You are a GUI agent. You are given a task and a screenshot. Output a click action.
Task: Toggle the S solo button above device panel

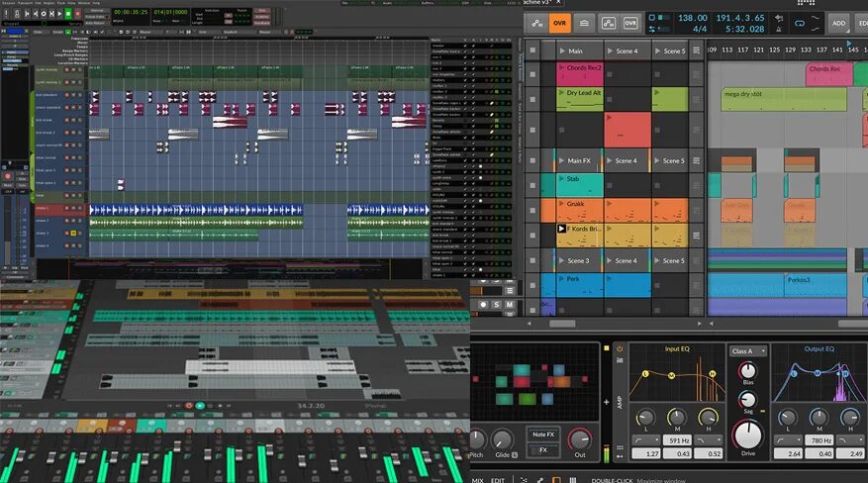click(497, 304)
